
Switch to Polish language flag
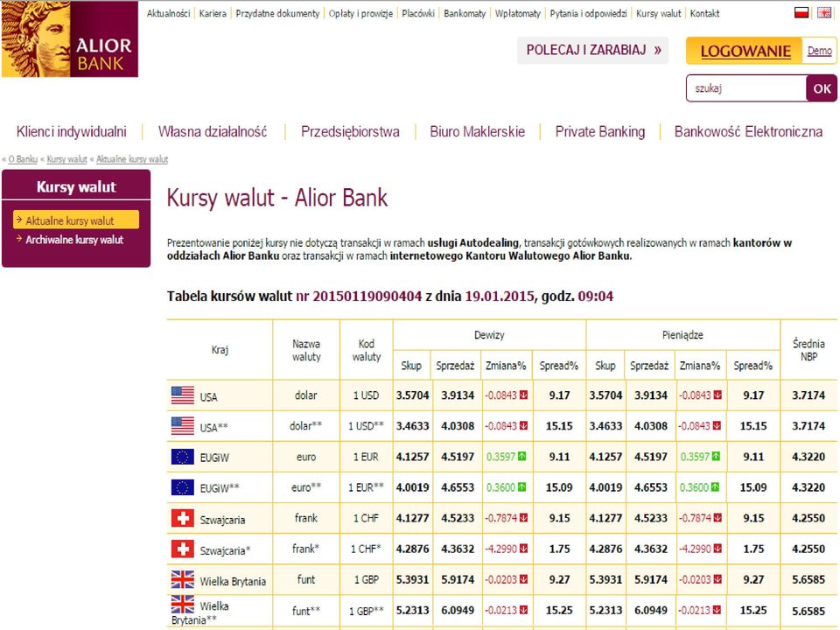[x=801, y=13]
